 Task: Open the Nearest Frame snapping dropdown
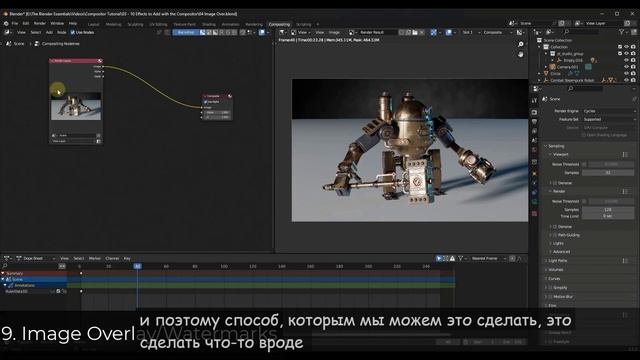488,258
